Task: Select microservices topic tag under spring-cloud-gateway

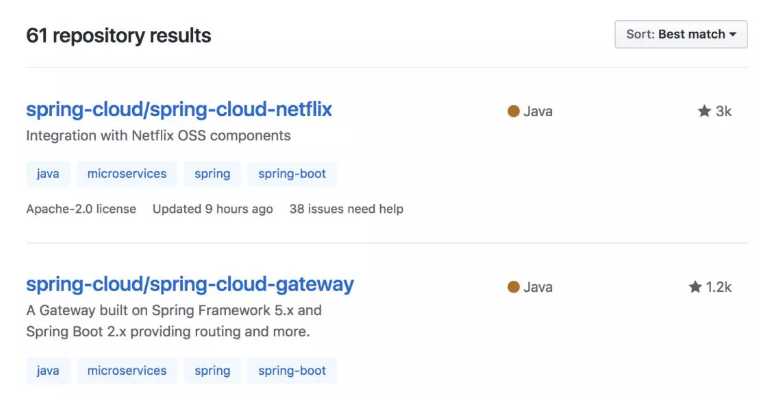Action: pyautogui.click(x=127, y=370)
